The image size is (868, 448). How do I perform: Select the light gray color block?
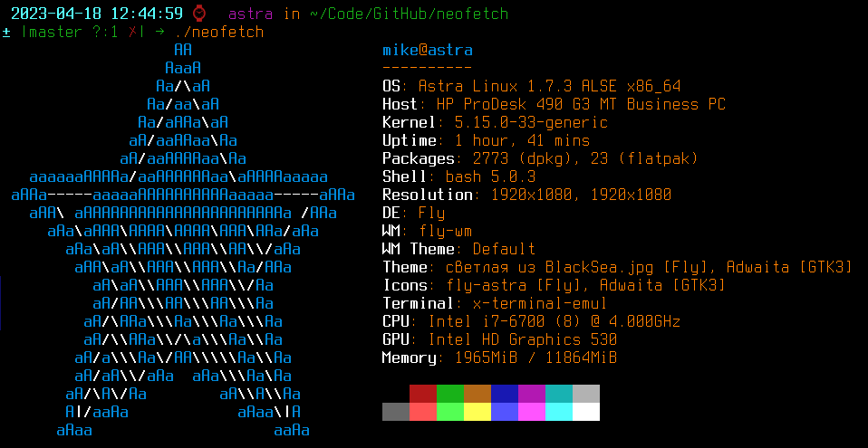[585, 394]
